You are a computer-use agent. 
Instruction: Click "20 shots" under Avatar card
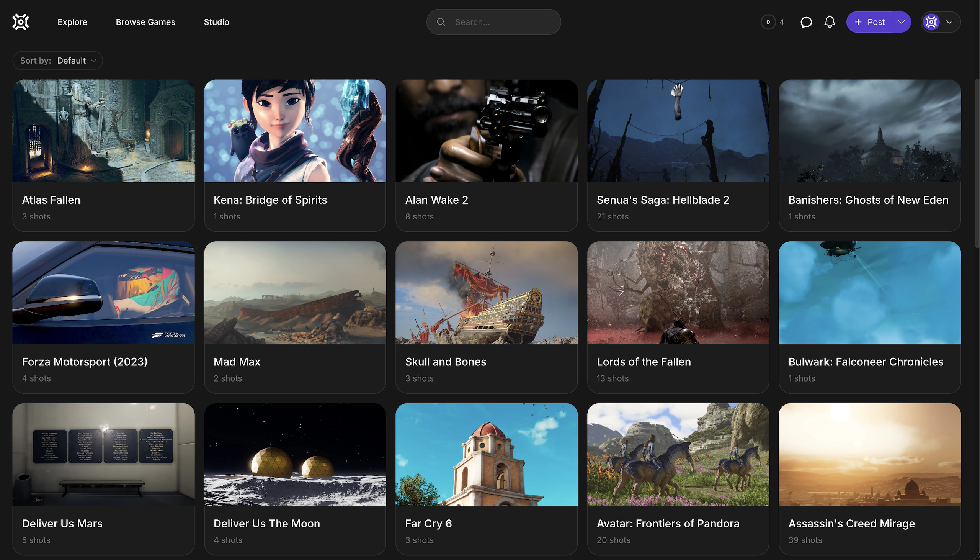pyautogui.click(x=613, y=540)
